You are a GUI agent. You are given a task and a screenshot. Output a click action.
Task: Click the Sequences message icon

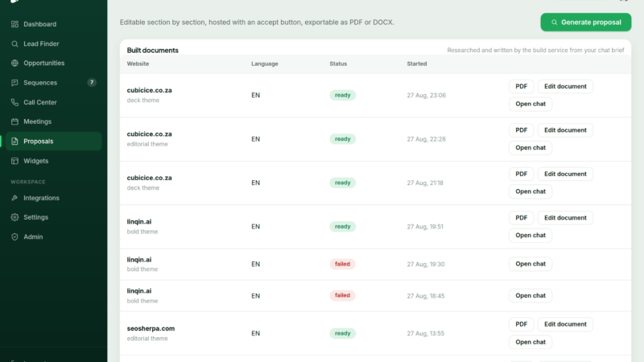tap(14, 83)
